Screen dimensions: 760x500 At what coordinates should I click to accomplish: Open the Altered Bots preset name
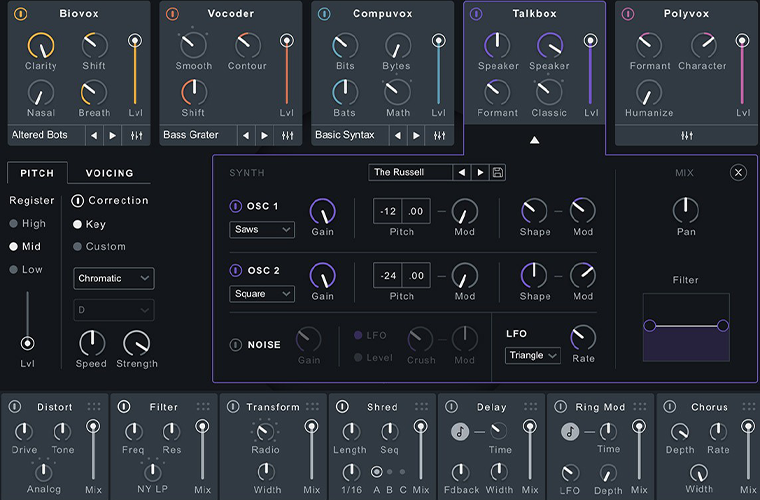click(x=47, y=135)
